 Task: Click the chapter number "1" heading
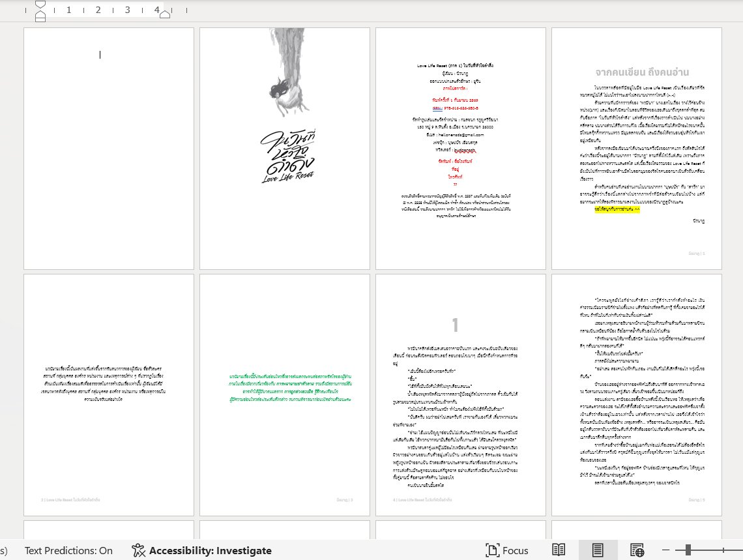coord(455,325)
